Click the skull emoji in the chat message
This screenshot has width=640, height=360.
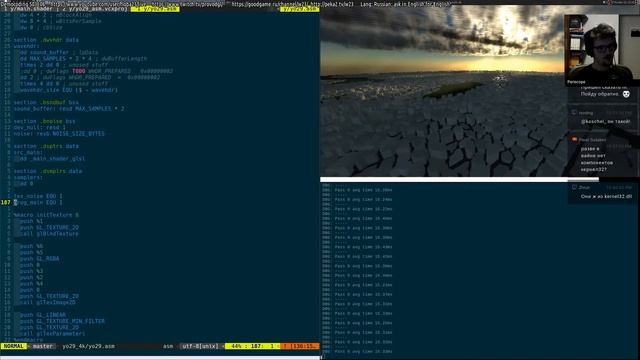pos(626,94)
